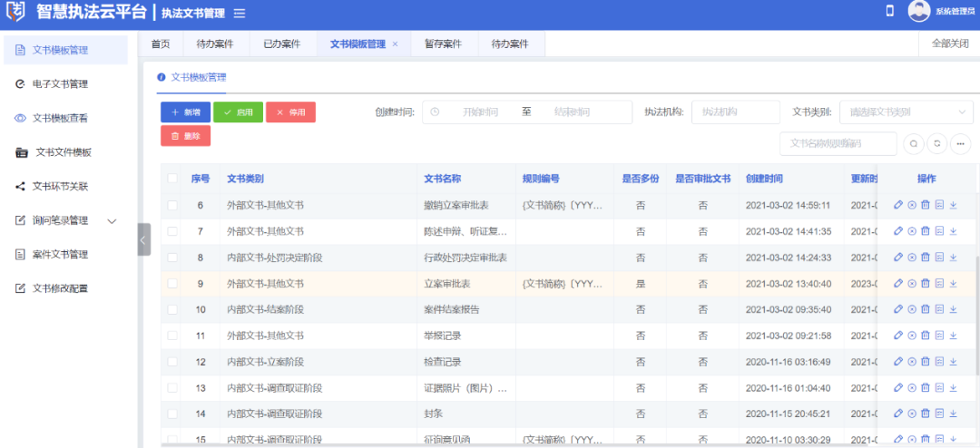Click the document preview icon for row 10
This screenshot has width=980, height=448.
pos(939,310)
